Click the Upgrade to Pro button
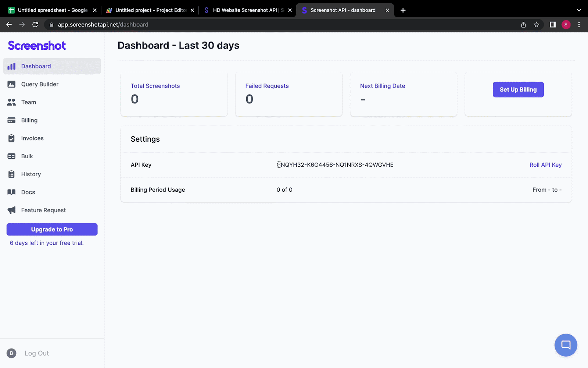Screen dimensions: 588x368 coord(51,229)
